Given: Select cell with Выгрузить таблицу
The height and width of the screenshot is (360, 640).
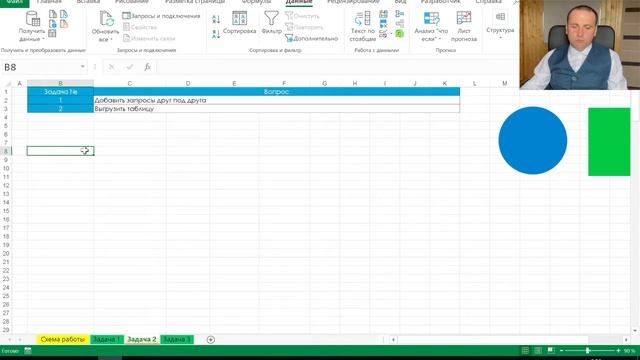Looking at the screenshot, I should (277, 109).
